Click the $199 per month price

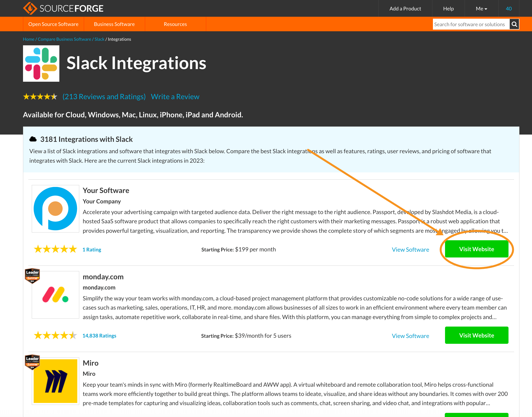click(x=255, y=249)
